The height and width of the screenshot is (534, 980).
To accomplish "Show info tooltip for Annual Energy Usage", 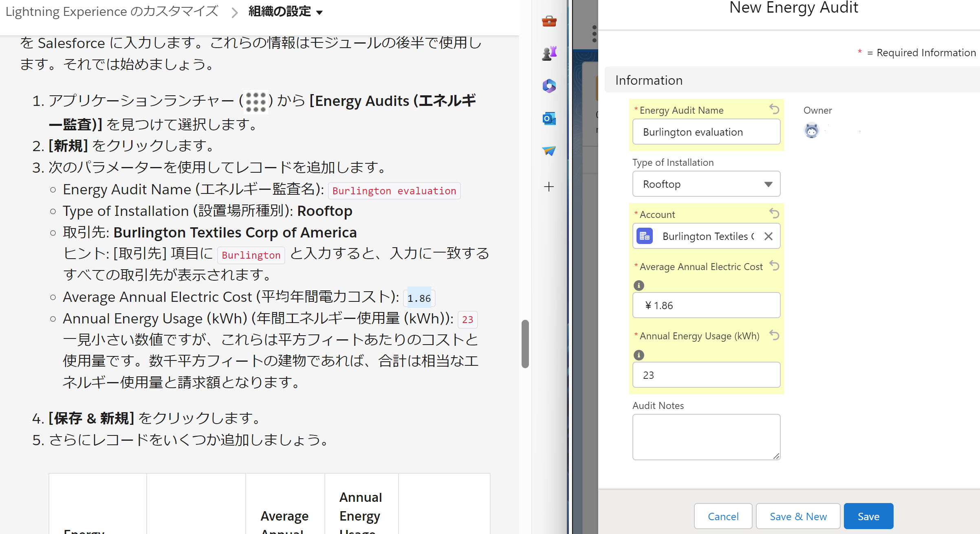I will pos(639,355).
